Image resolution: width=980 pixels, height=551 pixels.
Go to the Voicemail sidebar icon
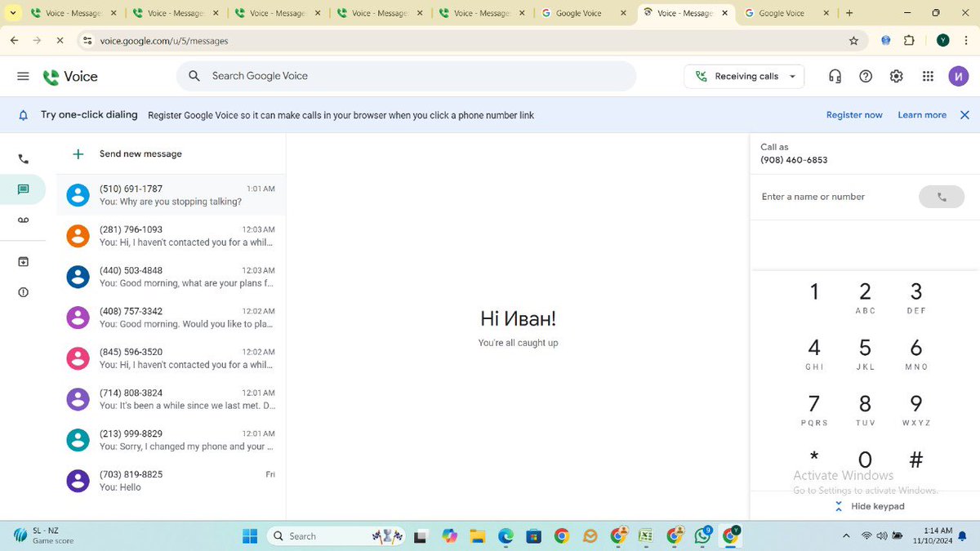coord(23,220)
